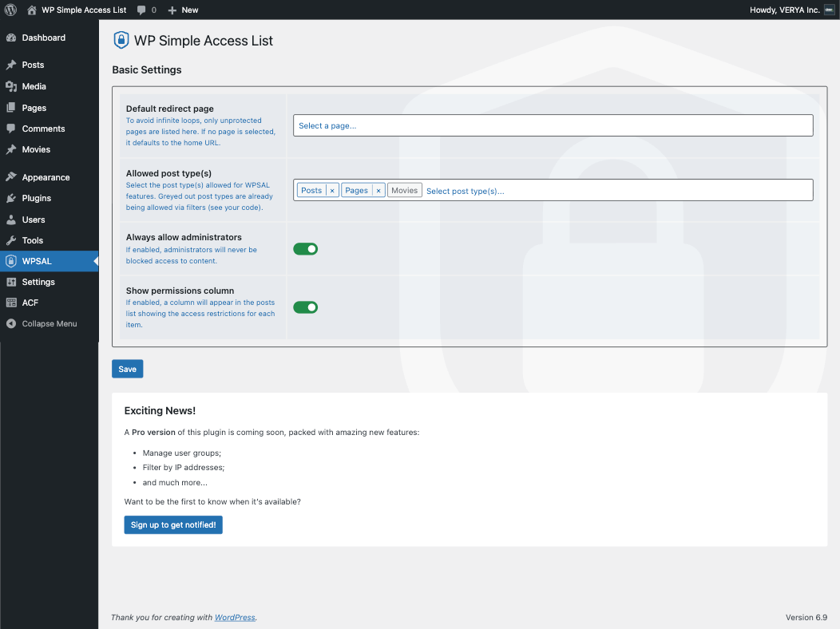Viewport: 840px width, 629px height.
Task: Open the New menu in the admin bar
Action: pos(182,10)
